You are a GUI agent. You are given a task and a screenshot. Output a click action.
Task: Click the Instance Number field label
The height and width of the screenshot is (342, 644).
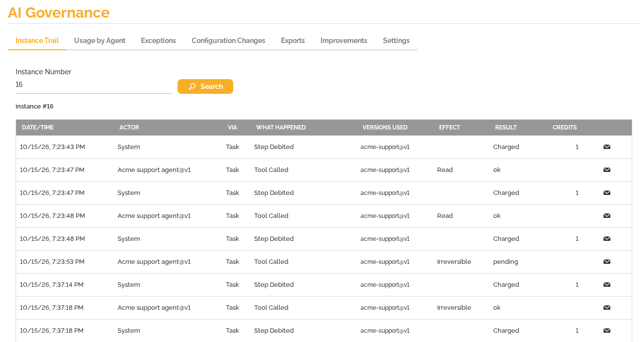pyautogui.click(x=43, y=72)
